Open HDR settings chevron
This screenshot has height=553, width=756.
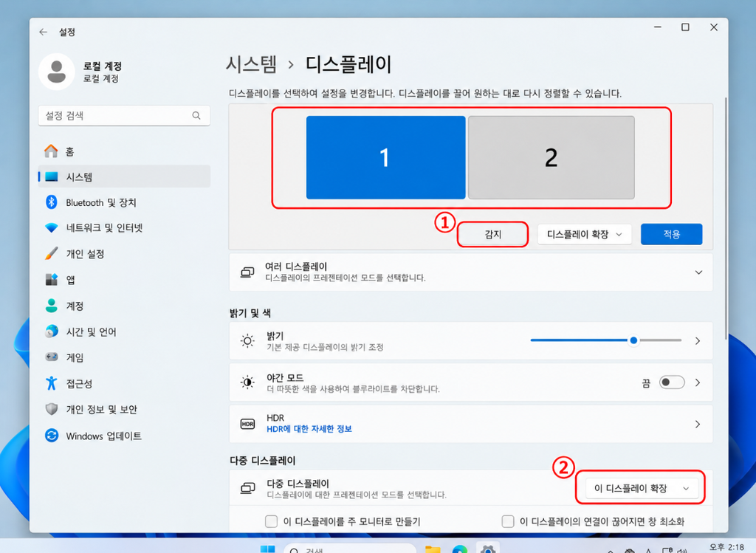click(698, 424)
